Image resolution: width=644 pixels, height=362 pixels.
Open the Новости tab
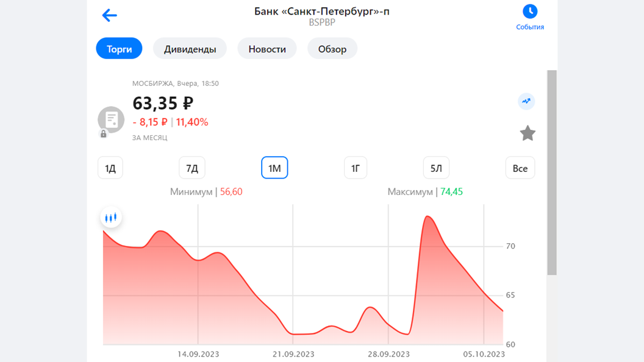click(x=267, y=48)
